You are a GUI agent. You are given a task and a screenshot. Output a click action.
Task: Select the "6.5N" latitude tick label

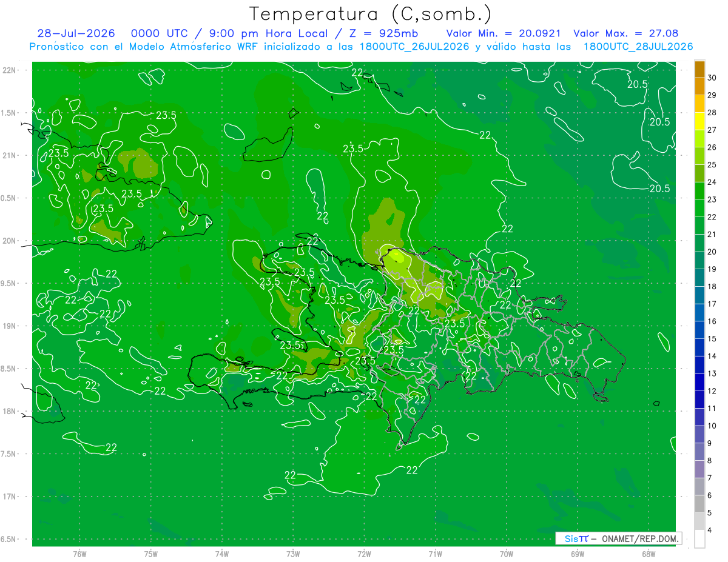click(x=9, y=540)
